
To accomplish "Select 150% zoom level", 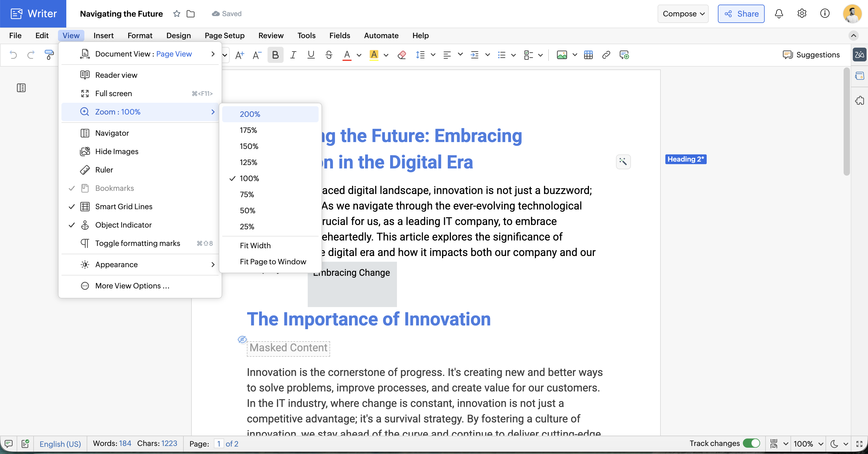I will [249, 146].
